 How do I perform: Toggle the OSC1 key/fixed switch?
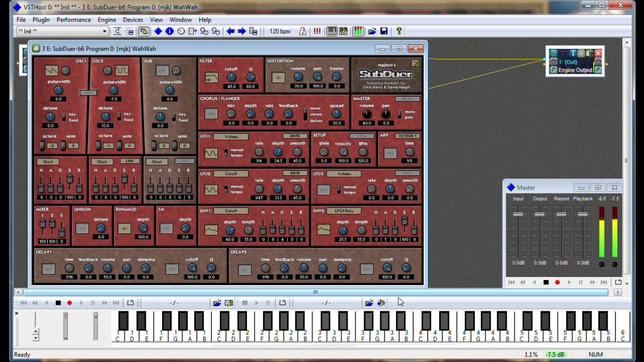click(64, 117)
